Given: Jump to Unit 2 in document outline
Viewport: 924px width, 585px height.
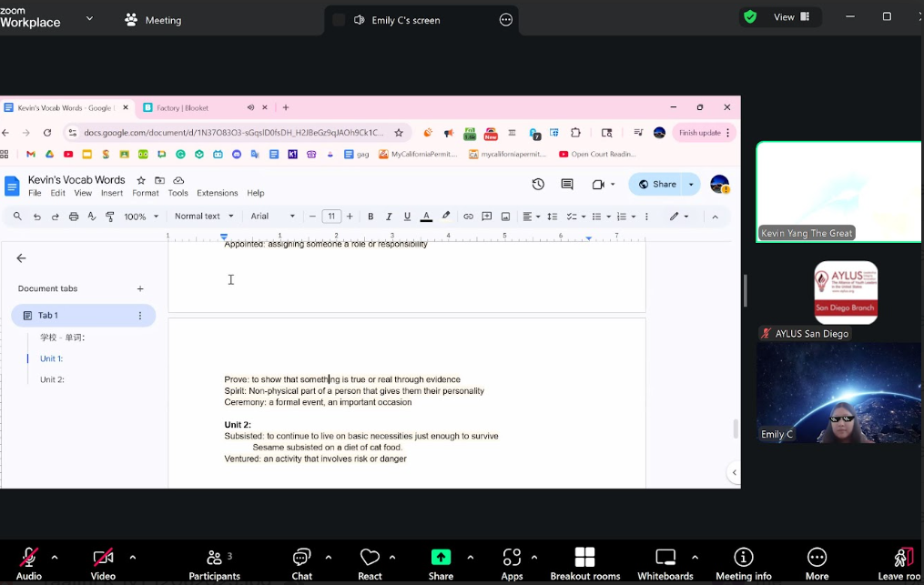Looking at the screenshot, I should pyautogui.click(x=52, y=379).
